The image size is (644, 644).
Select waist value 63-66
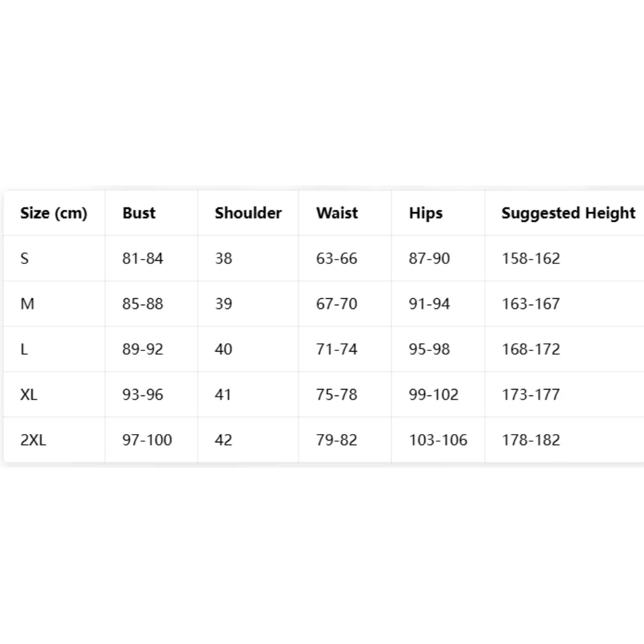[x=336, y=258]
